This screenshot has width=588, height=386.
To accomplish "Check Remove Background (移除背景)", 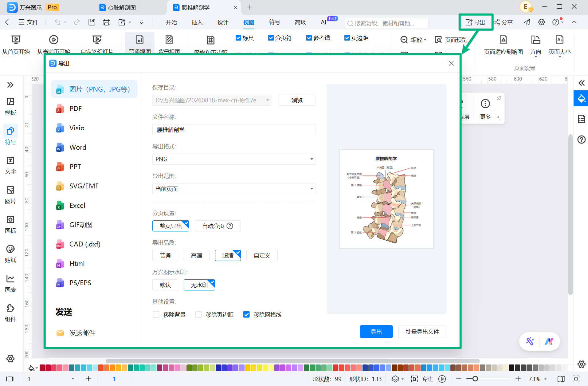I will (156, 314).
